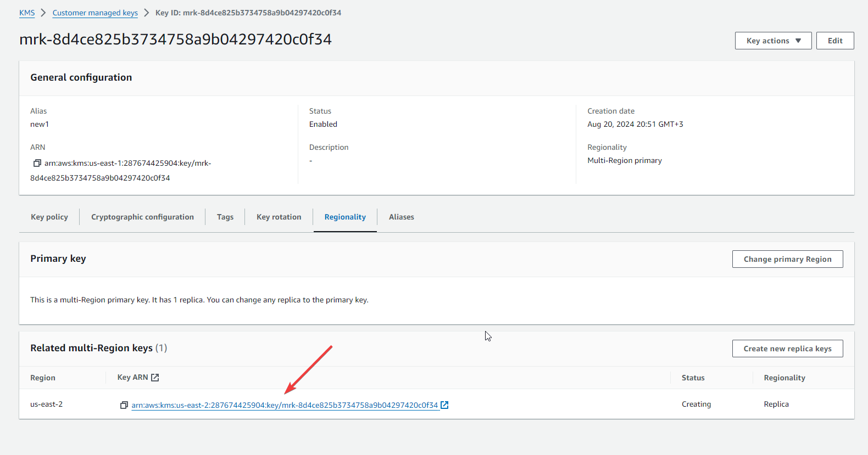Click Change primary Region button
The height and width of the screenshot is (455, 868).
[787, 259]
